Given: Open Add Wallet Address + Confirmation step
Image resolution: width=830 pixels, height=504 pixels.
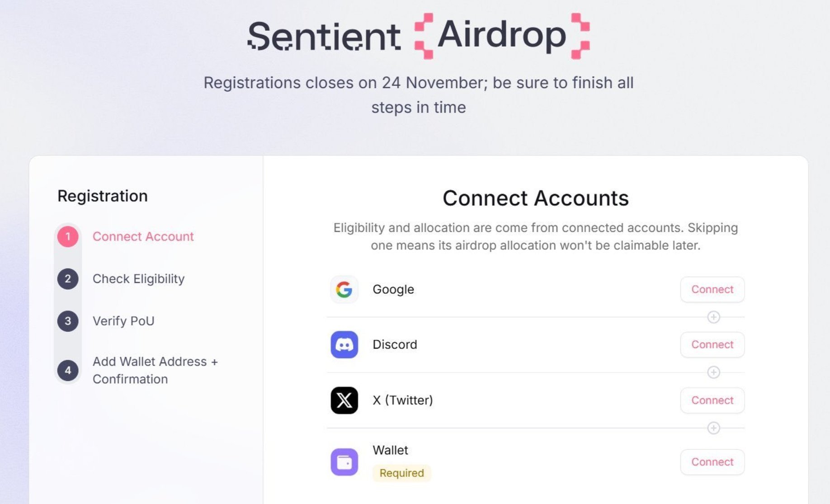Looking at the screenshot, I should [155, 370].
